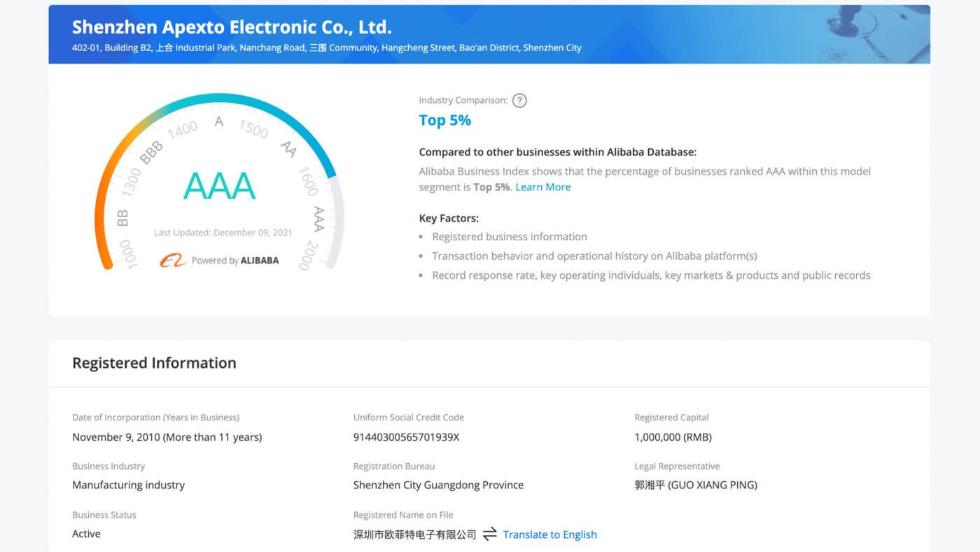Click the company address line in header
The image size is (980, 552).
[x=326, y=48]
